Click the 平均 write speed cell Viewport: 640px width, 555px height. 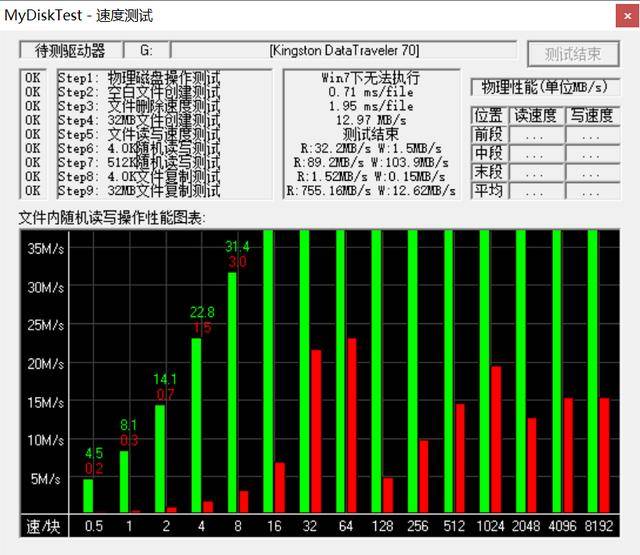592,191
